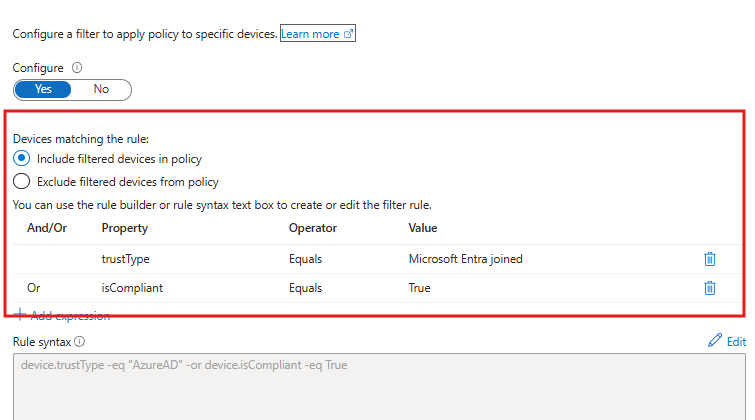This screenshot has height=420, width=755.
Task: Click the 'Devices matching the rule:' label
Action: [81, 139]
